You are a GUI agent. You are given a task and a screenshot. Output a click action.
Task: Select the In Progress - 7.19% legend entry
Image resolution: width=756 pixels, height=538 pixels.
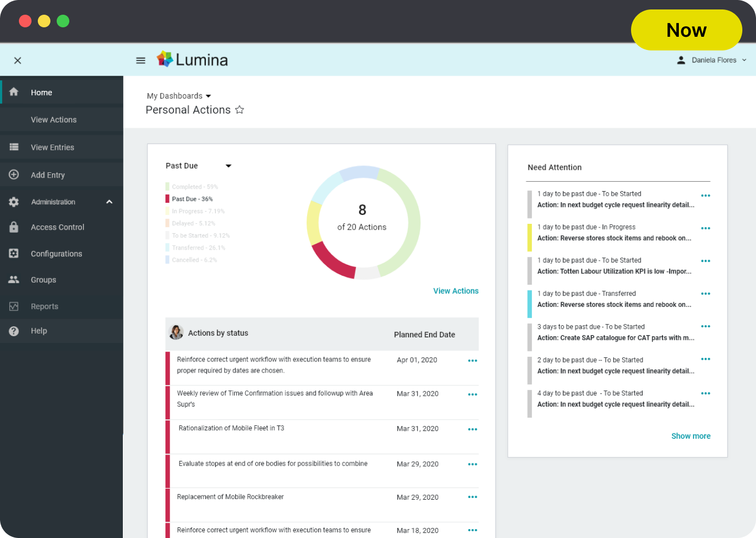(195, 211)
